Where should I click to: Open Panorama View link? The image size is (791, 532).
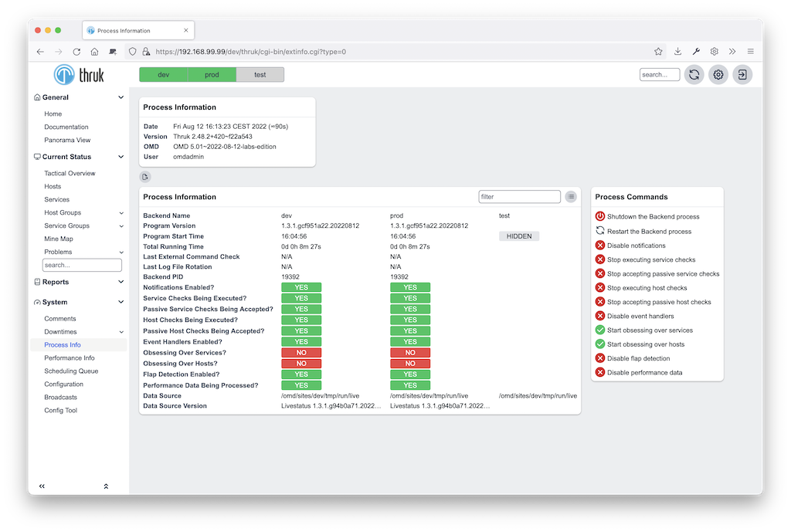(x=67, y=141)
